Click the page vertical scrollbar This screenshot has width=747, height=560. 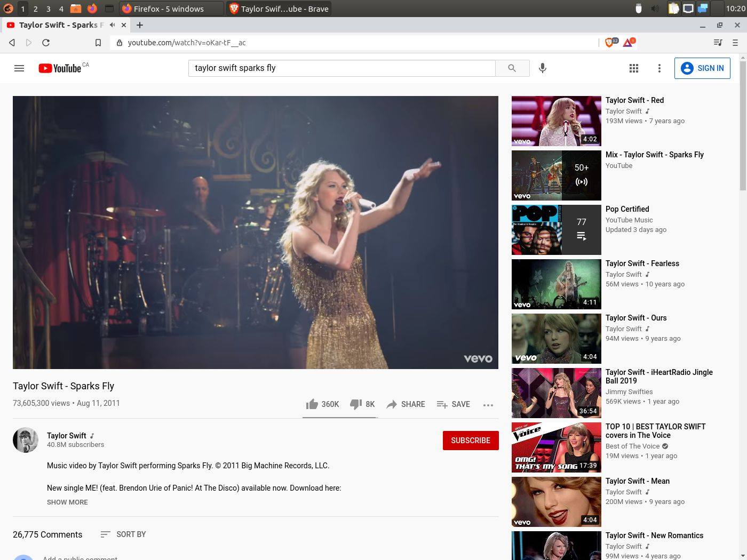pyautogui.click(x=743, y=125)
